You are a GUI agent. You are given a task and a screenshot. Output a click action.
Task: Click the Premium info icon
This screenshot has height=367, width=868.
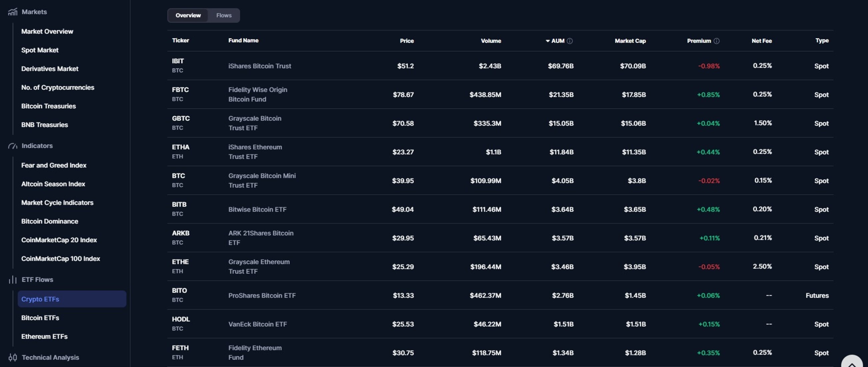[716, 41]
